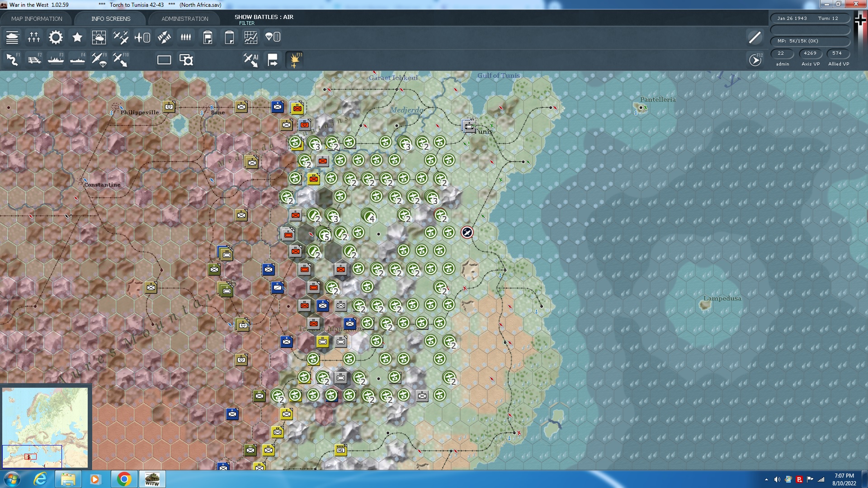Open the metrics chart icon

point(251,37)
